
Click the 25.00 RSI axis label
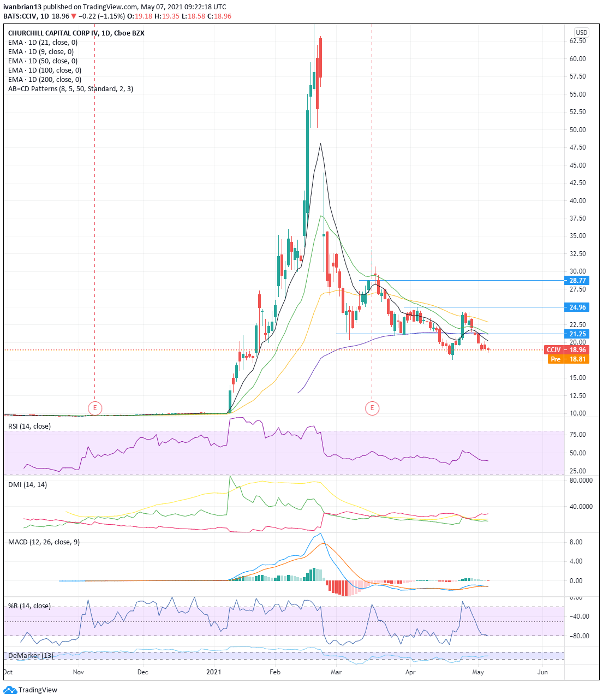click(x=578, y=471)
